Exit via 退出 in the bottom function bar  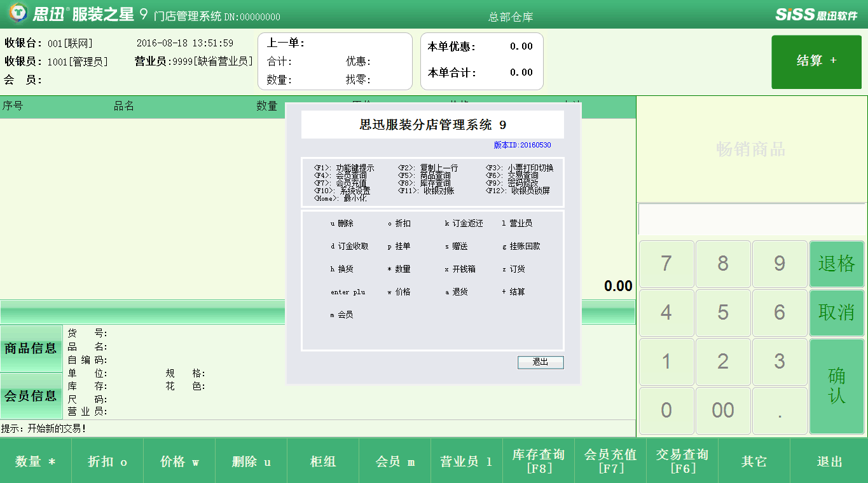[x=829, y=461]
